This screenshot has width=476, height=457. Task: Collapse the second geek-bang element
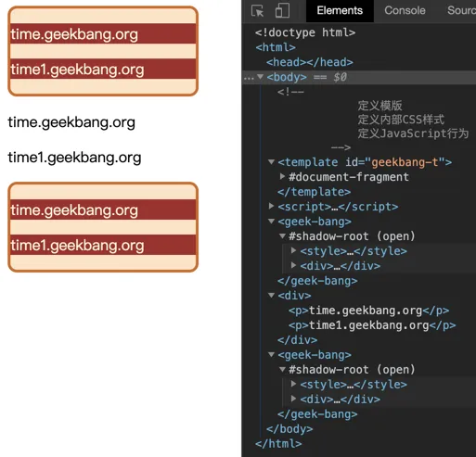271,354
